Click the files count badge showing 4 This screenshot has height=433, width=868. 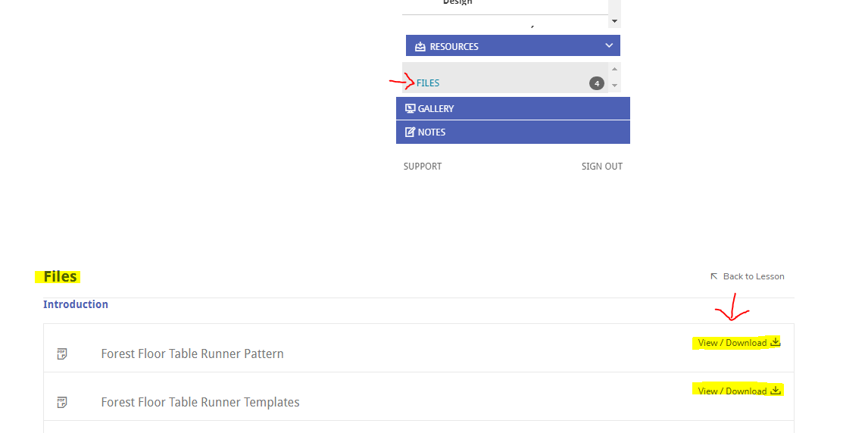597,83
